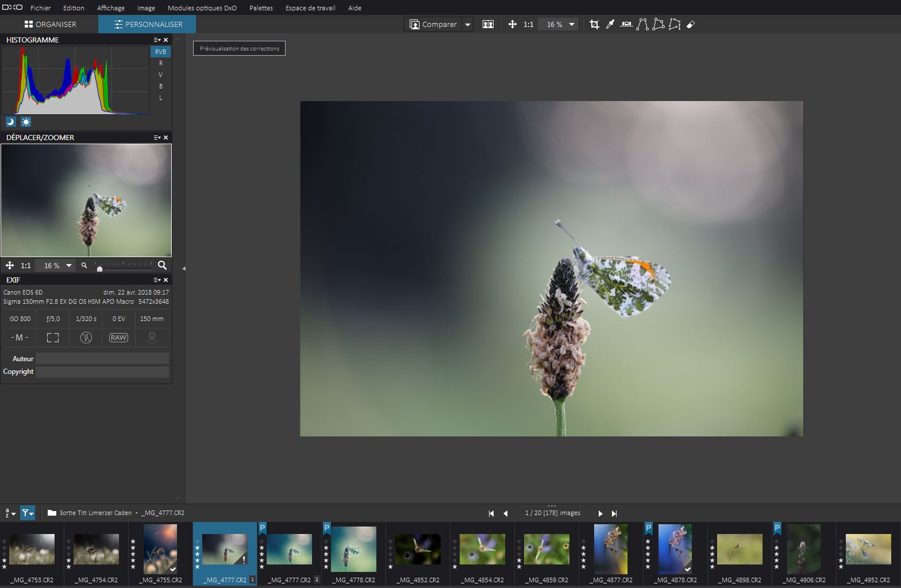Click small zoom-out magnifier icon
The image size is (901, 588).
coord(84,265)
